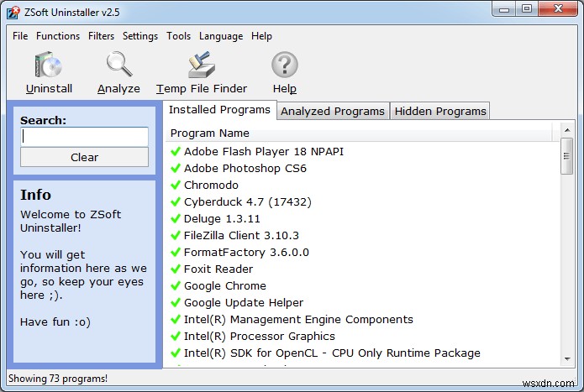Click the check beside Intel(R) Management Engine Components

[176, 319]
